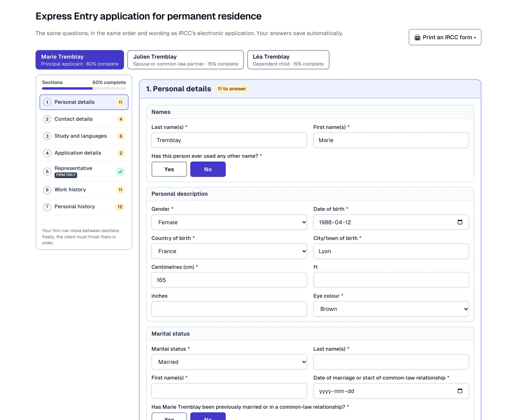The height and width of the screenshot is (420, 517).
Task: Open the Print an IRCC form menu
Action: [x=445, y=37]
